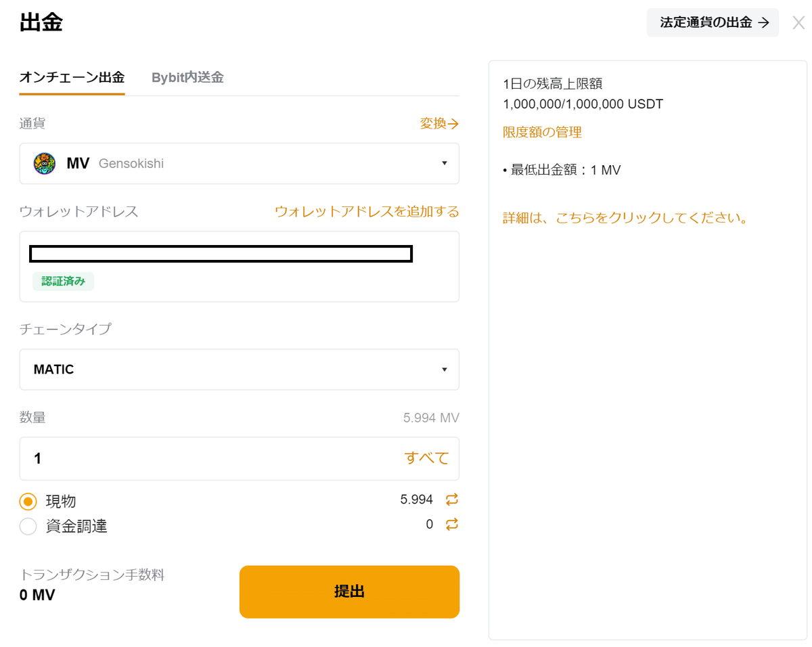
Task: Click transfer arrows icon next to 資金調達 balance
Action: pyautogui.click(x=452, y=524)
